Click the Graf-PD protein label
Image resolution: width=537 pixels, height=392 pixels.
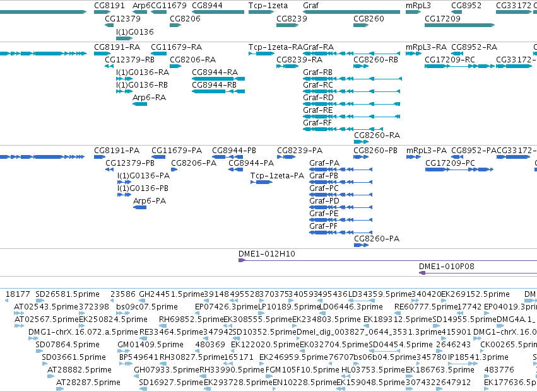point(324,201)
